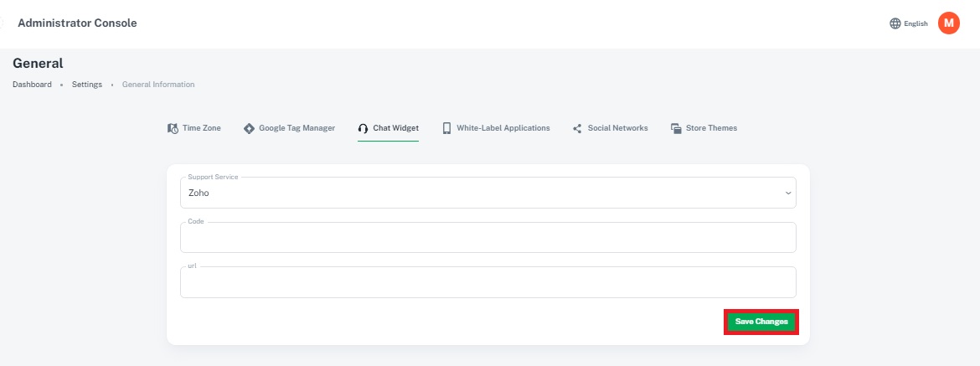Click the Social Networks share icon
This screenshot has width=980, height=366.
click(577, 128)
